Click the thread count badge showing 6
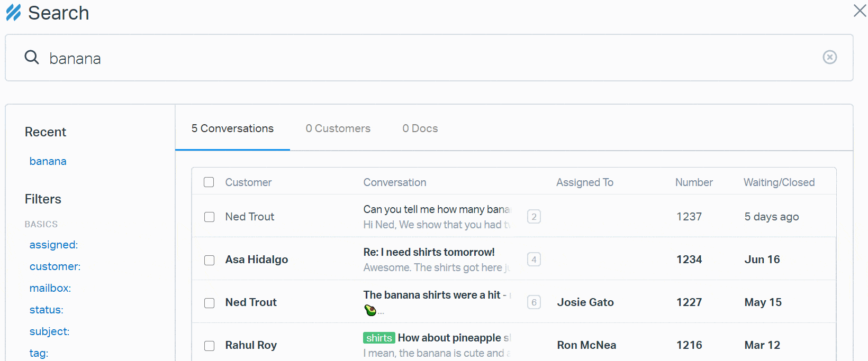 534,302
